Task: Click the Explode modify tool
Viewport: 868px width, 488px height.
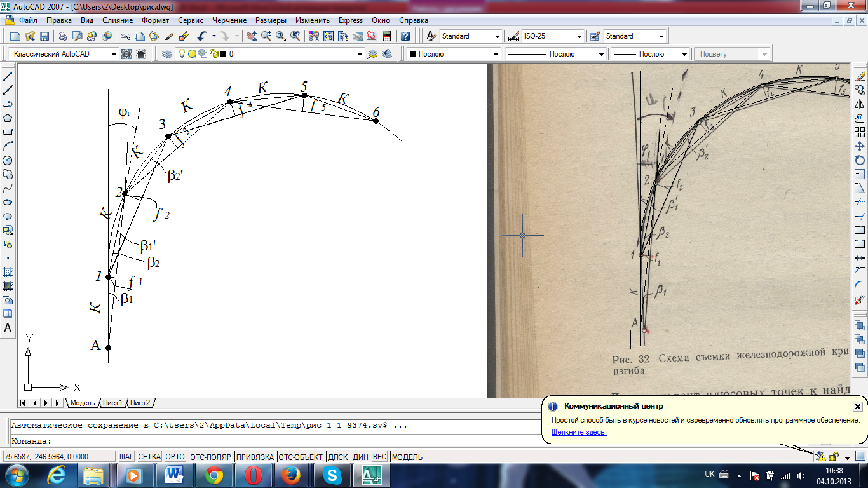Action: (860, 300)
